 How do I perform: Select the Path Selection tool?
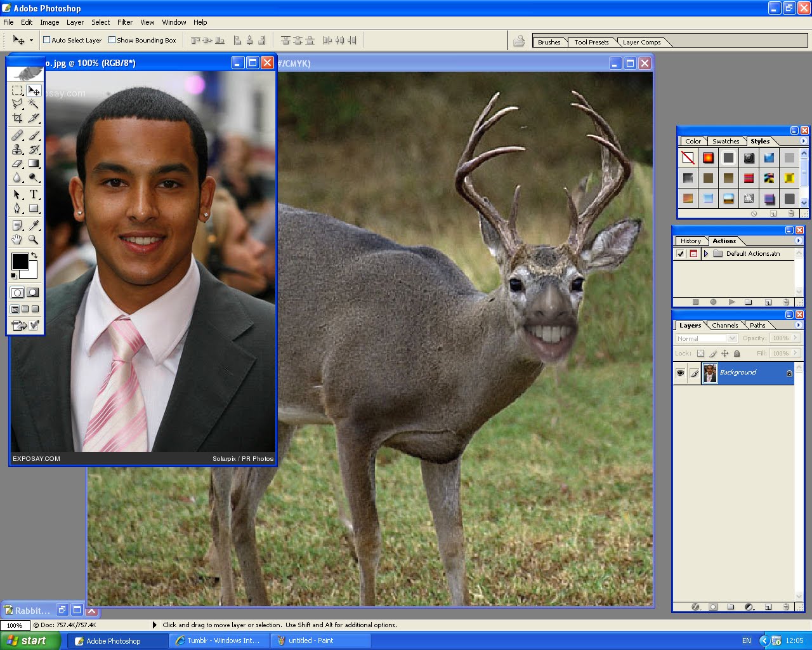[x=17, y=194]
